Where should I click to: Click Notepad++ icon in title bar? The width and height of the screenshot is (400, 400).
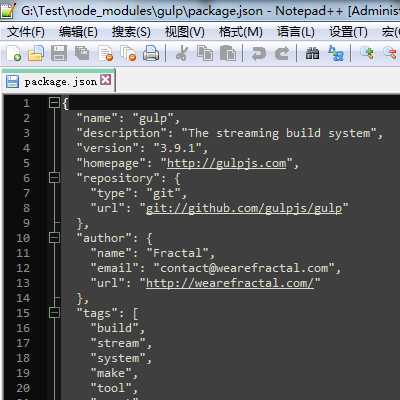click(8, 10)
